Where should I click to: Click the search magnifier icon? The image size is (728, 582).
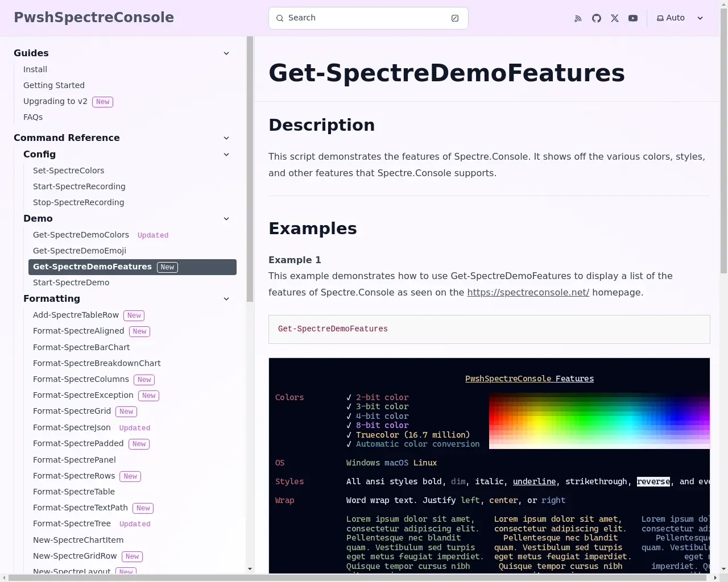tap(280, 18)
